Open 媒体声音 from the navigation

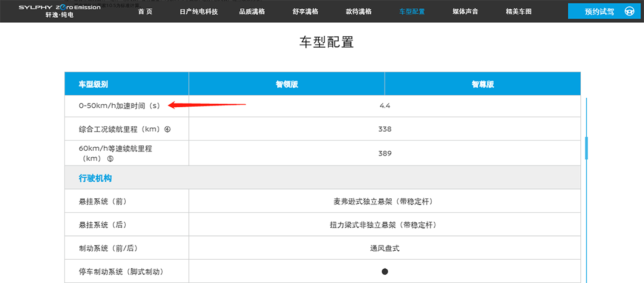[x=465, y=11]
